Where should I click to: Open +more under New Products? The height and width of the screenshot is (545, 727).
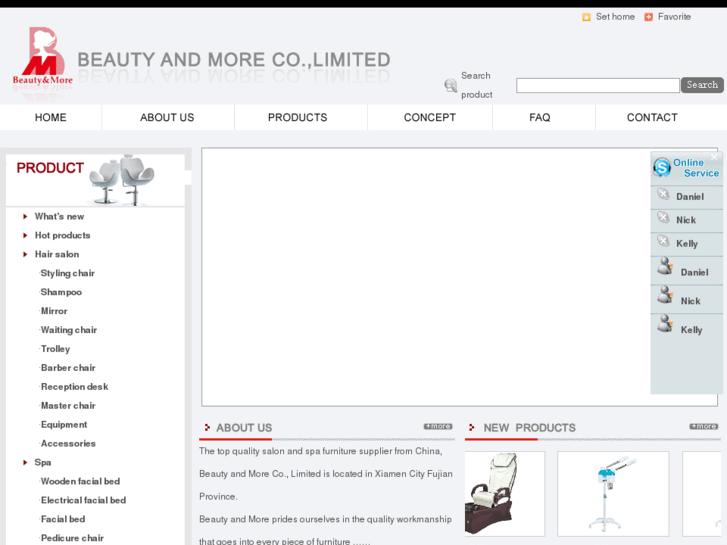pyautogui.click(x=703, y=426)
